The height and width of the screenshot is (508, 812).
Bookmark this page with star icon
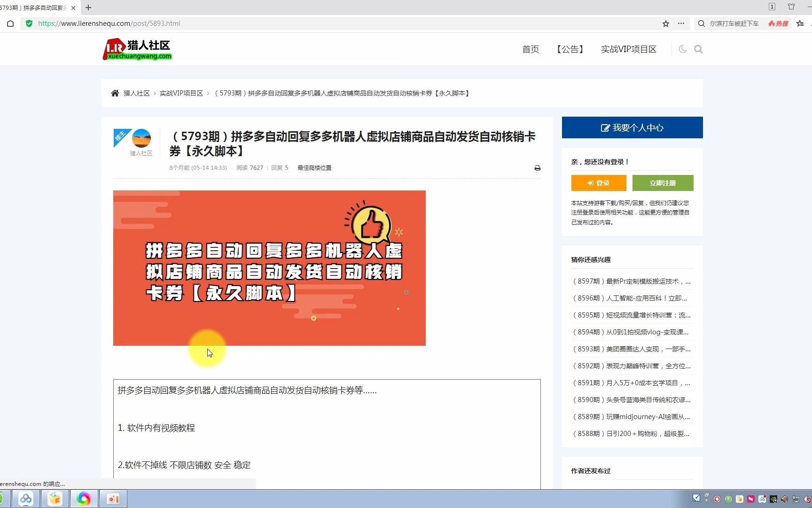tap(666, 24)
